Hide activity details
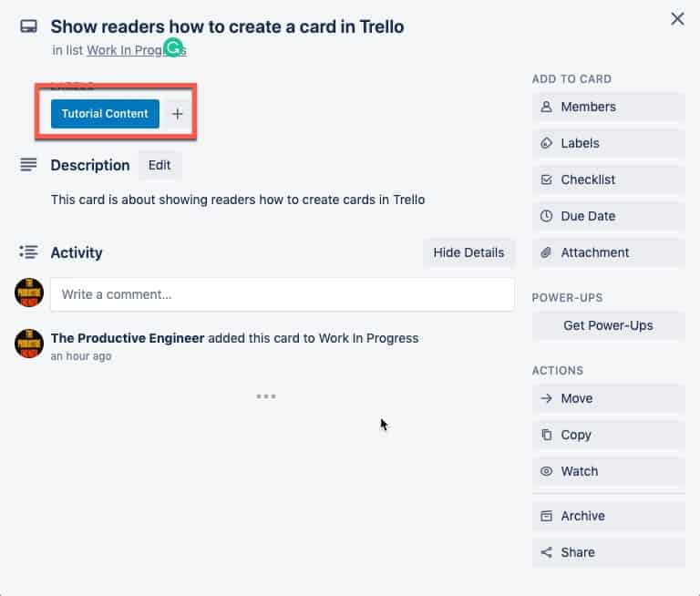 click(x=468, y=252)
